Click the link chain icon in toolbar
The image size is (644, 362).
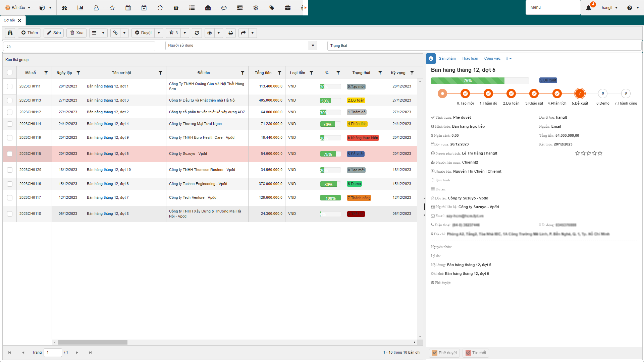coord(115,33)
